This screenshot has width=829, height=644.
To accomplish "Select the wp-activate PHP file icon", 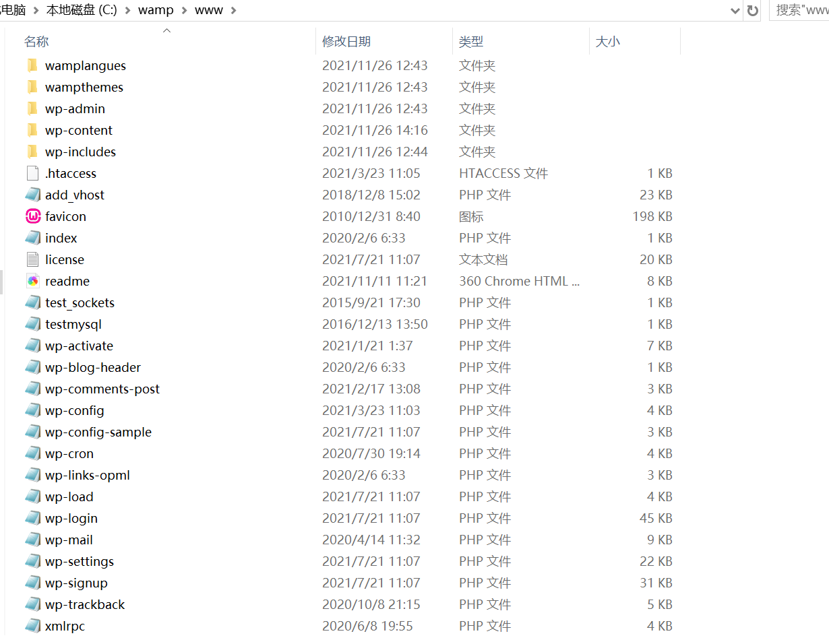I will [x=33, y=346].
